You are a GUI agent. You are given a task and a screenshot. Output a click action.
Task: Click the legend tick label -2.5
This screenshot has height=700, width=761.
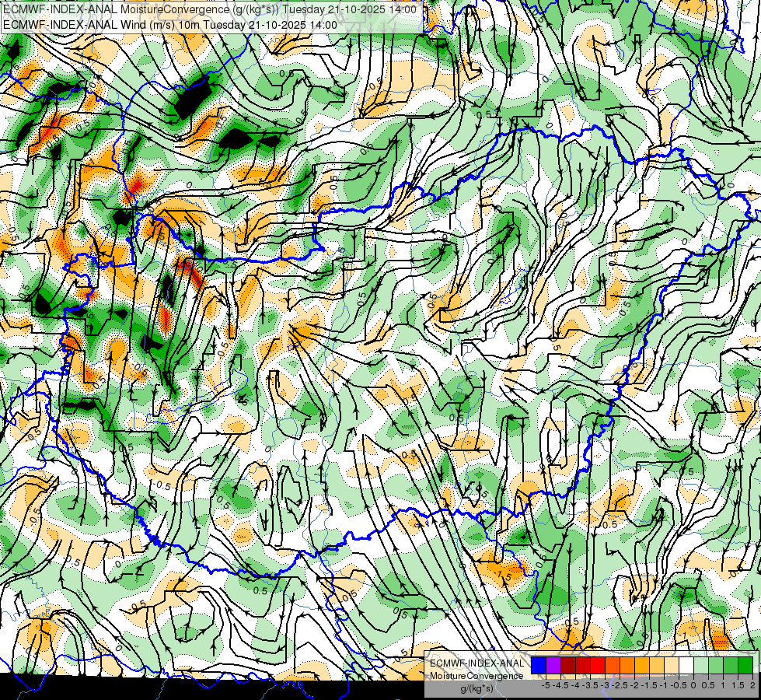coord(620,685)
